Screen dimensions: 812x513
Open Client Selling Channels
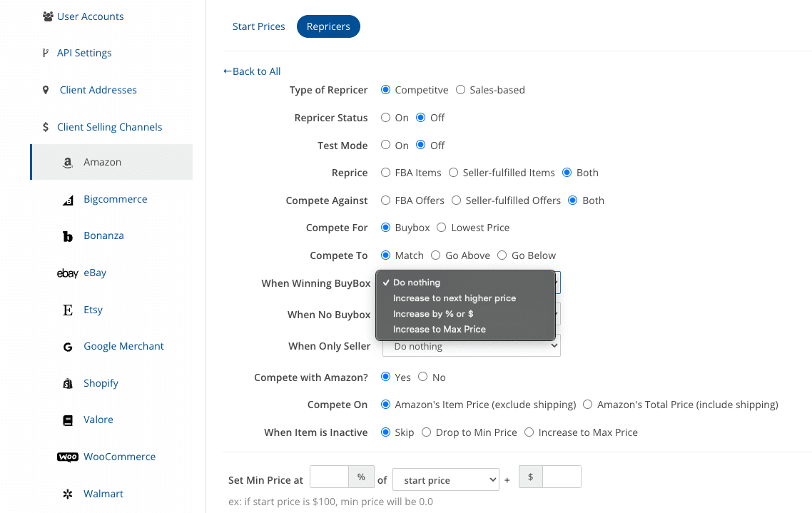tap(109, 127)
